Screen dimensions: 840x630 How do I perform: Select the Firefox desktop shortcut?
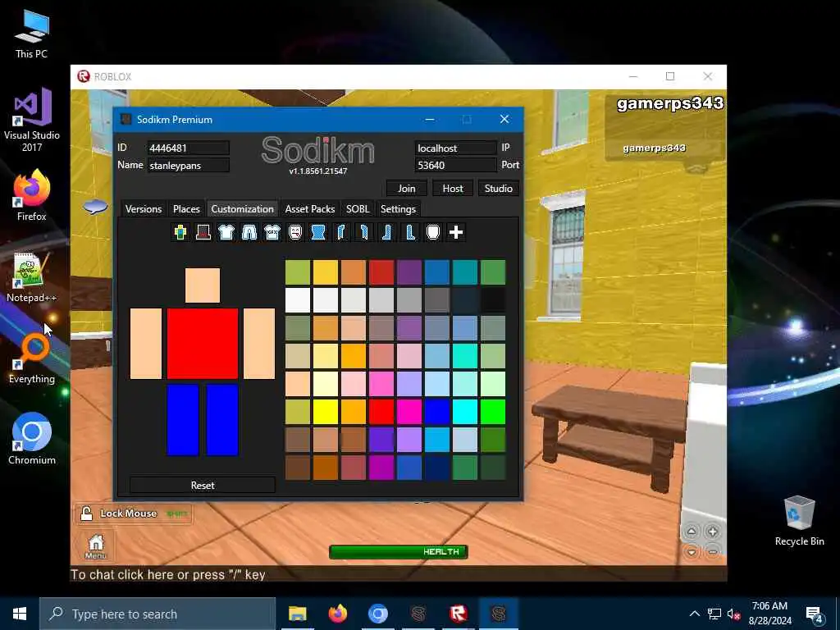[x=32, y=195]
